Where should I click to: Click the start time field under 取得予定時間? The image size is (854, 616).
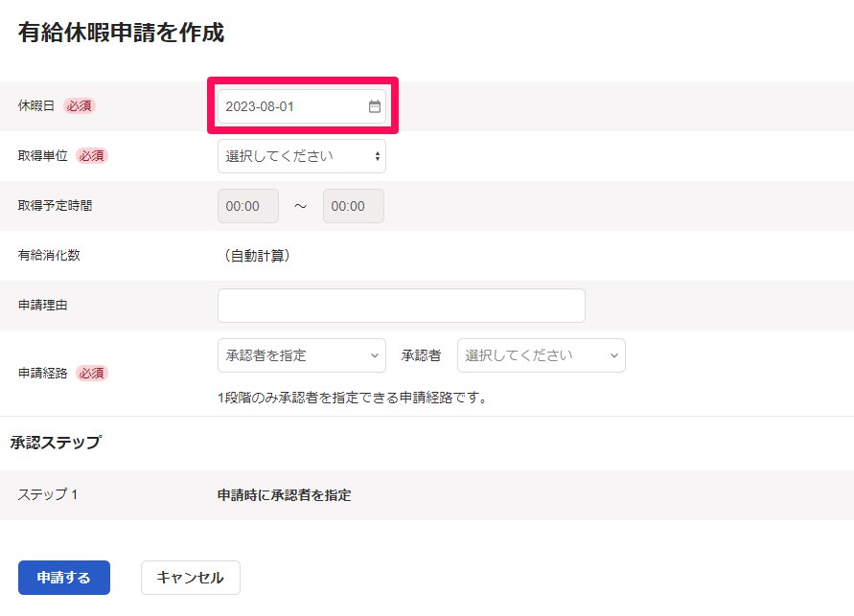pyautogui.click(x=248, y=206)
